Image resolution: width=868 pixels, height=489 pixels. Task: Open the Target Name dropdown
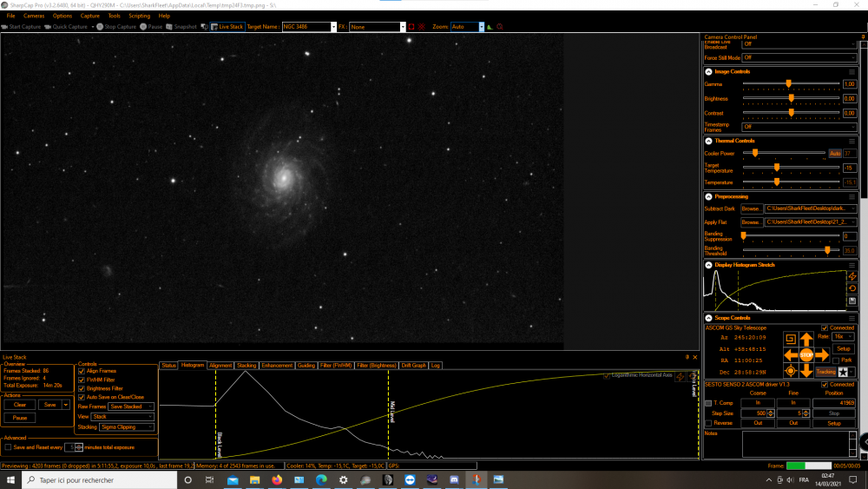(333, 27)
